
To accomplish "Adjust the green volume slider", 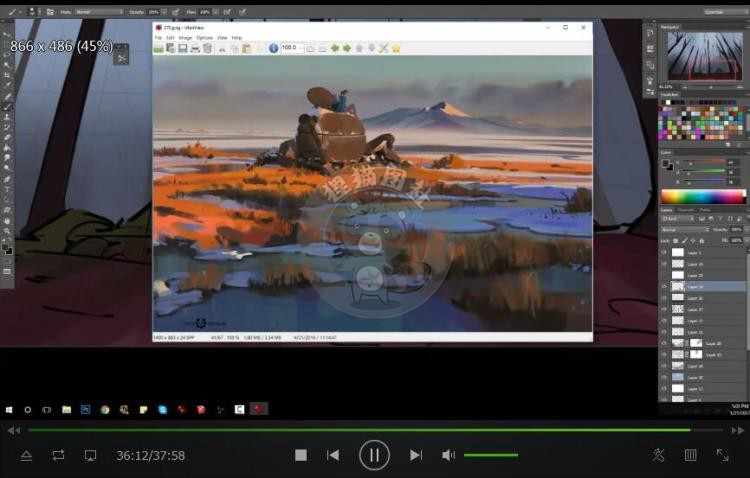I will pyautogui.click(x=491, y=455).
